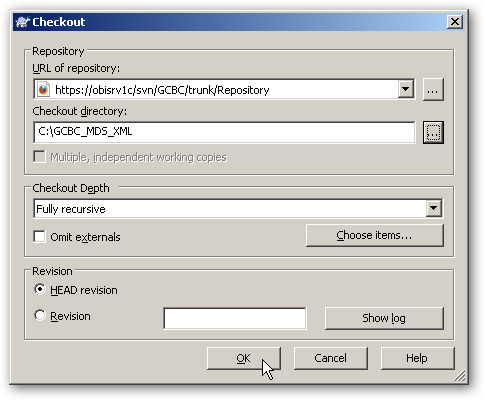Viewport: 484px width, 400px height.
Task: Click the TortoiseSVN turtle icon in title bar
Action: [x=22, y=22]
